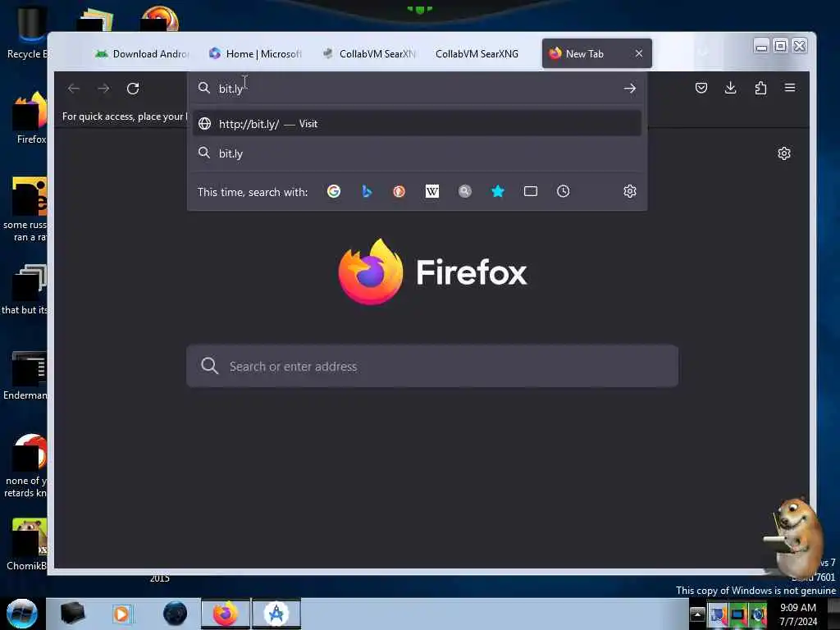Image resolution: width=840 pixels, height=630 pixels.
Task: Focus the Search or enter address box
Action: [x=432, y=367]
